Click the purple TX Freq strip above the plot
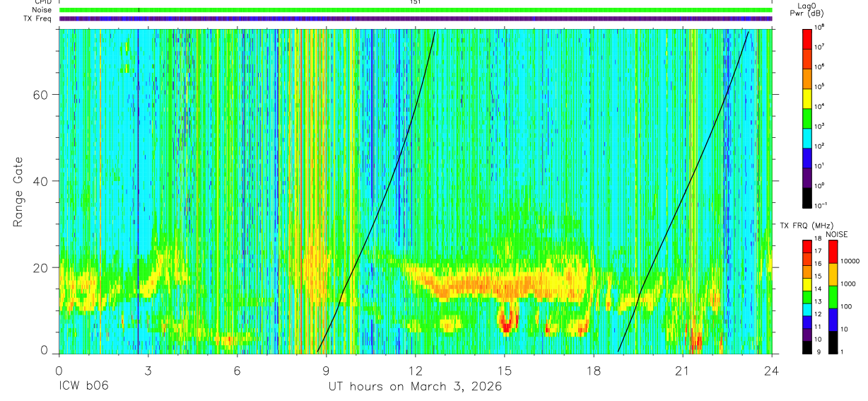Image resolution: width=868 pixels, height=401 pixels. (x=416, y=18)
